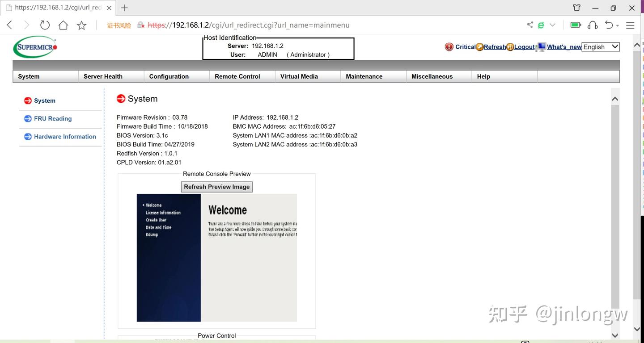Click the Firmware Build Time value 10/18/2018
Viewport: 644px width, 343px height.
click(193, 126)
